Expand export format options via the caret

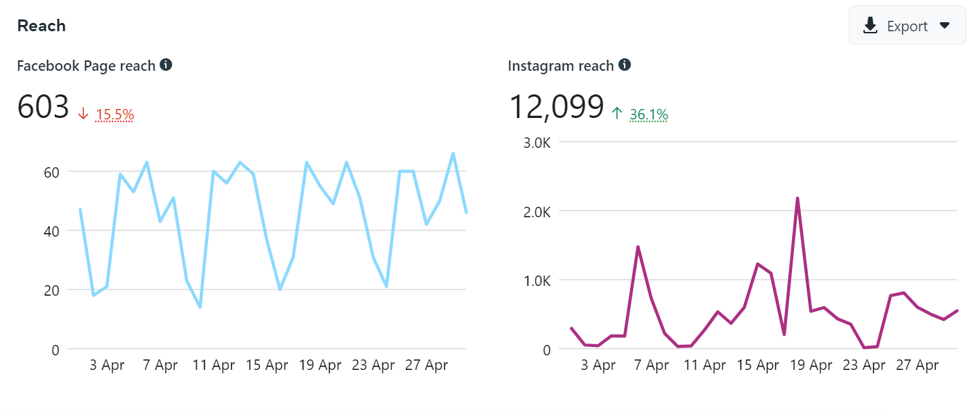coord(945,25)
